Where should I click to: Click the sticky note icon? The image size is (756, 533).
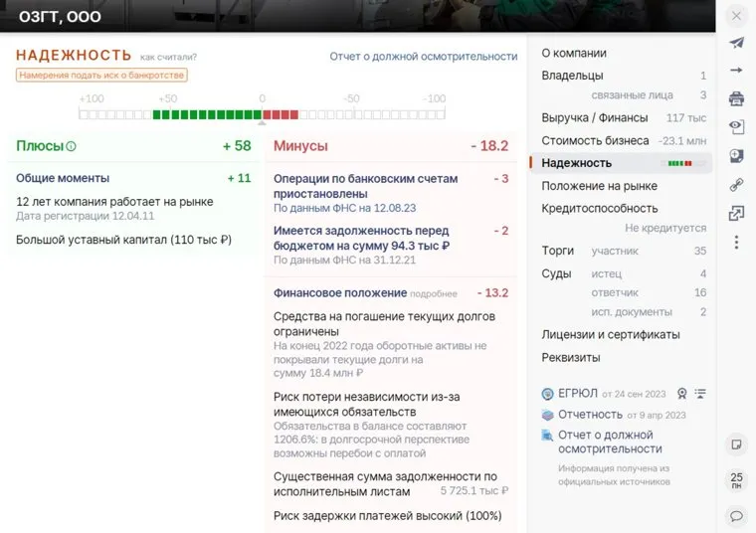pos(736,444)
